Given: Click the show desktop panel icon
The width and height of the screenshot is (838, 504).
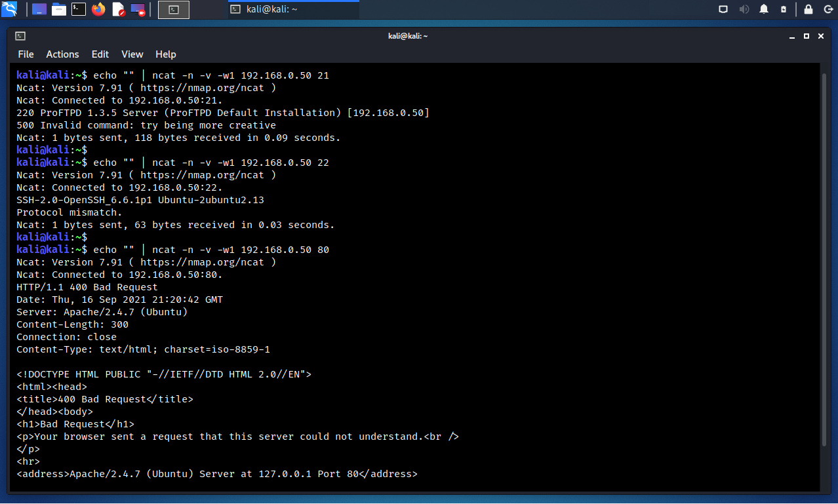Looking at the screenshot, I should 39,9.
